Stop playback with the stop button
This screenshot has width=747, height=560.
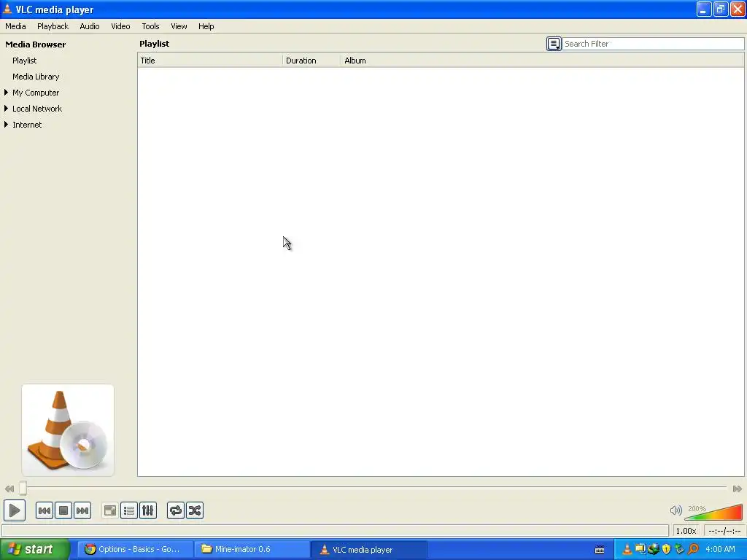tap(63, 510)
